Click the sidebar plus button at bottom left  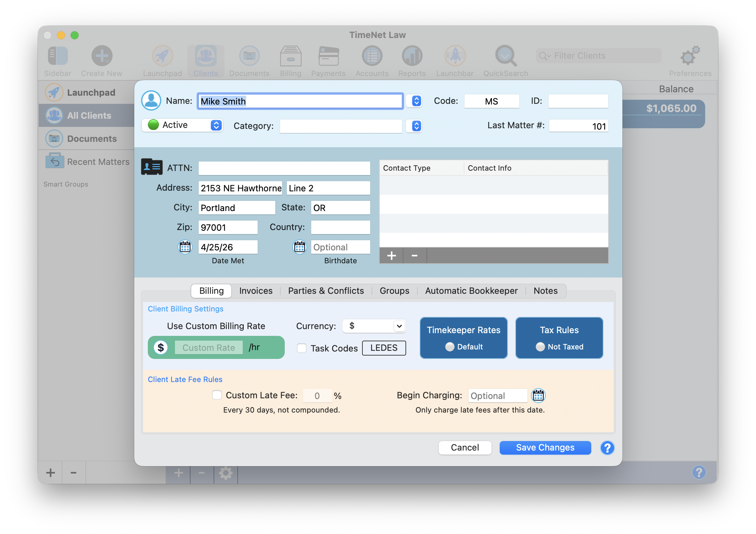point(50,473)
